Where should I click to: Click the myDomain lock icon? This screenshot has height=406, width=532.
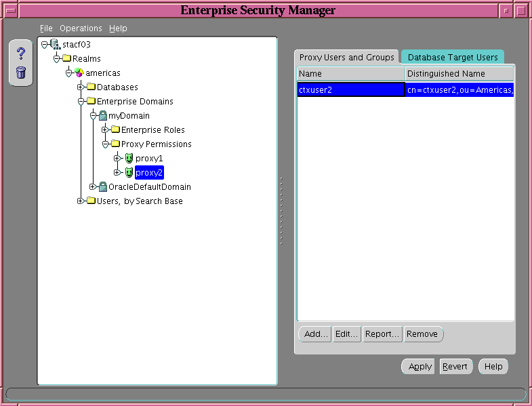[103, 116]
